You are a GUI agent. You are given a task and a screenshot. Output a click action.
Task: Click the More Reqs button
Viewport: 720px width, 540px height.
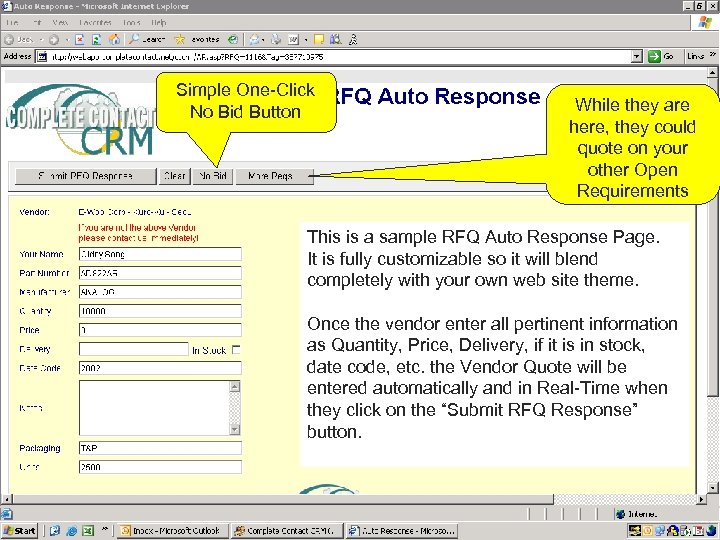pos(275,176)
